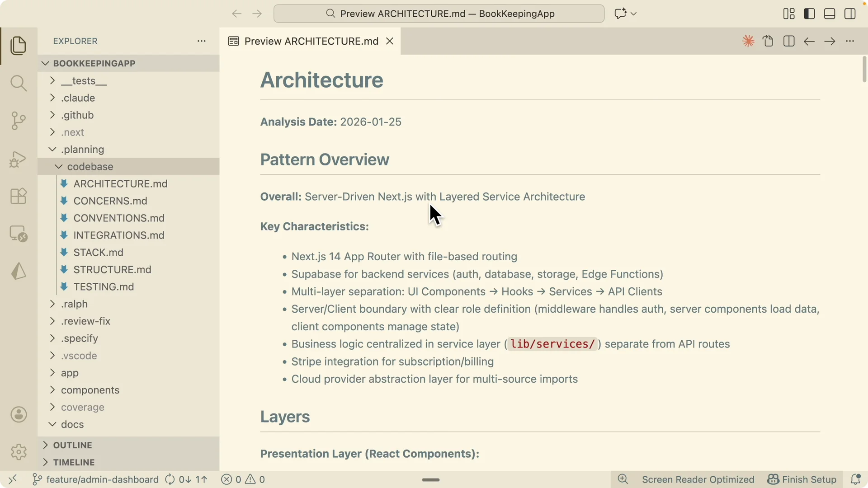
Task: Open ARCHITECTURE.md in the explorer
Action: (128, 184)
